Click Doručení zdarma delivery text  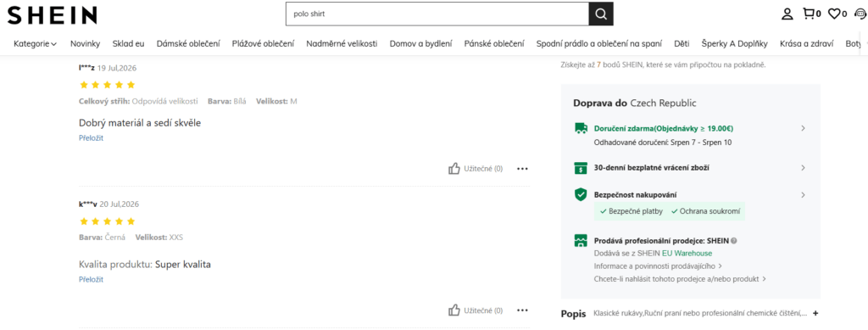click(664, 128)
